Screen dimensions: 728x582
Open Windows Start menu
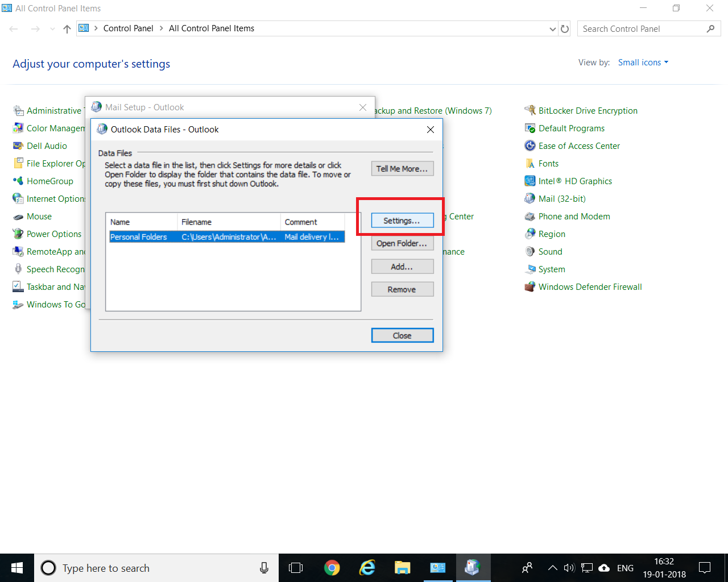pyautogui.click(x=17, y=568)
